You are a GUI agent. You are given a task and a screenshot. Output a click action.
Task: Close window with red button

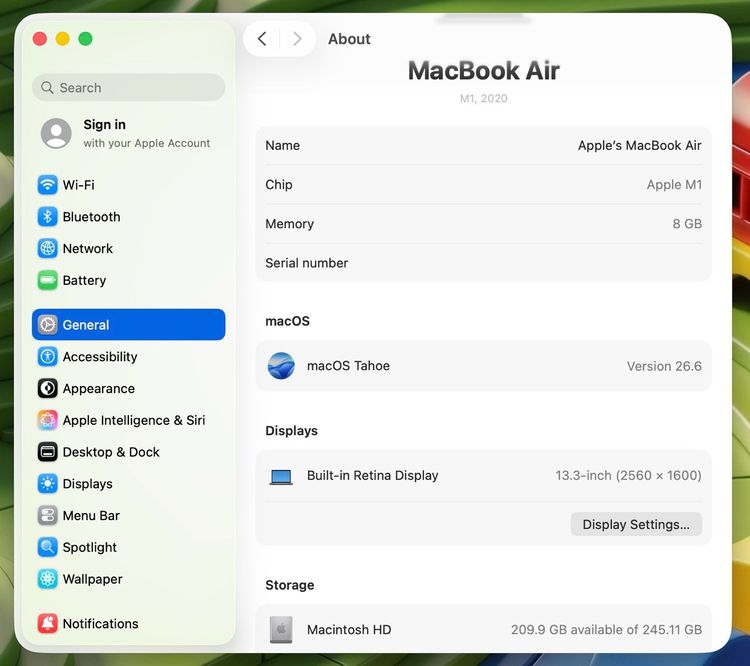click(40, 39)
